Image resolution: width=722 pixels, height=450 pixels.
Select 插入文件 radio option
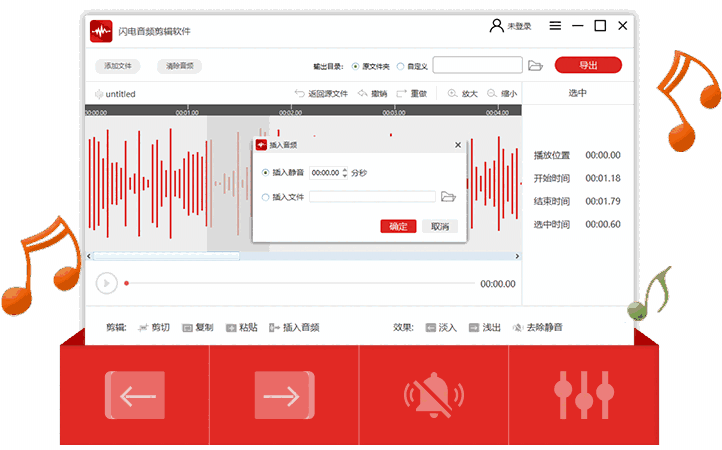265,197
